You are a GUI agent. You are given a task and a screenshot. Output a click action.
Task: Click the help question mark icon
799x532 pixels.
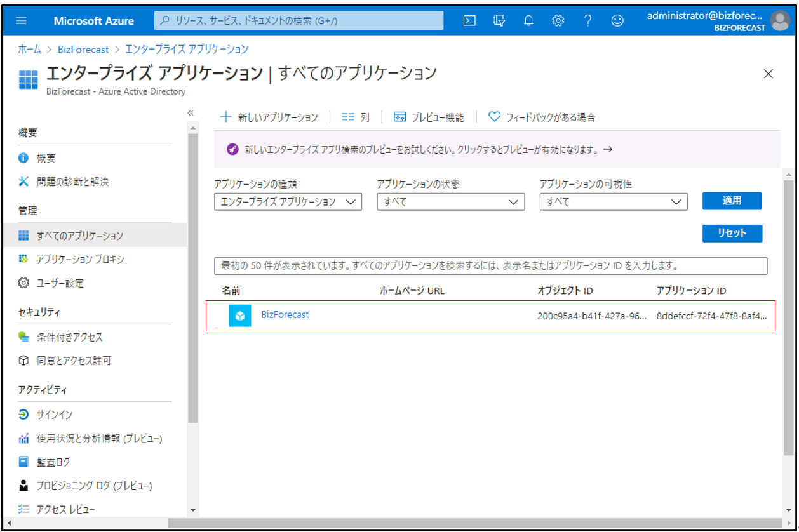pos(587,21)
